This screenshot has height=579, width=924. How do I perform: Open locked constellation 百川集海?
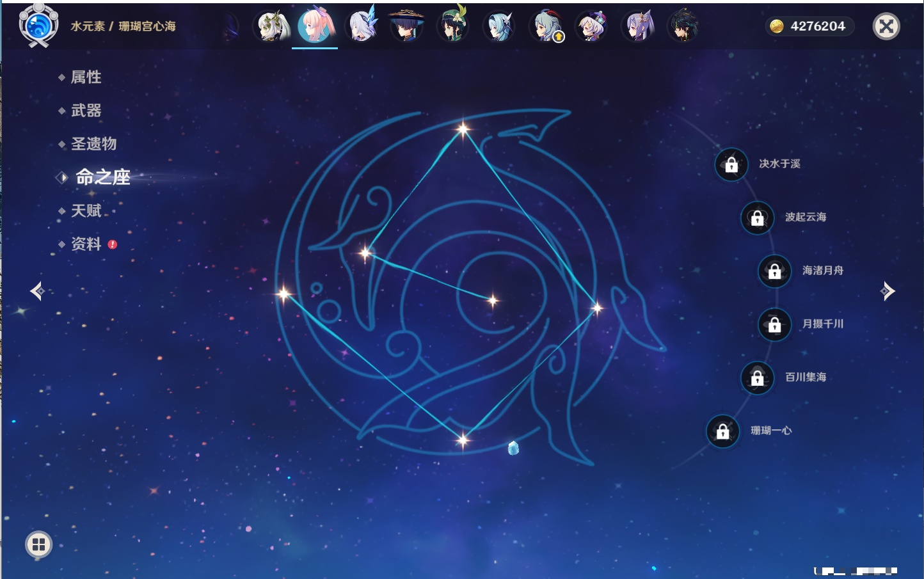click(758, 377)
